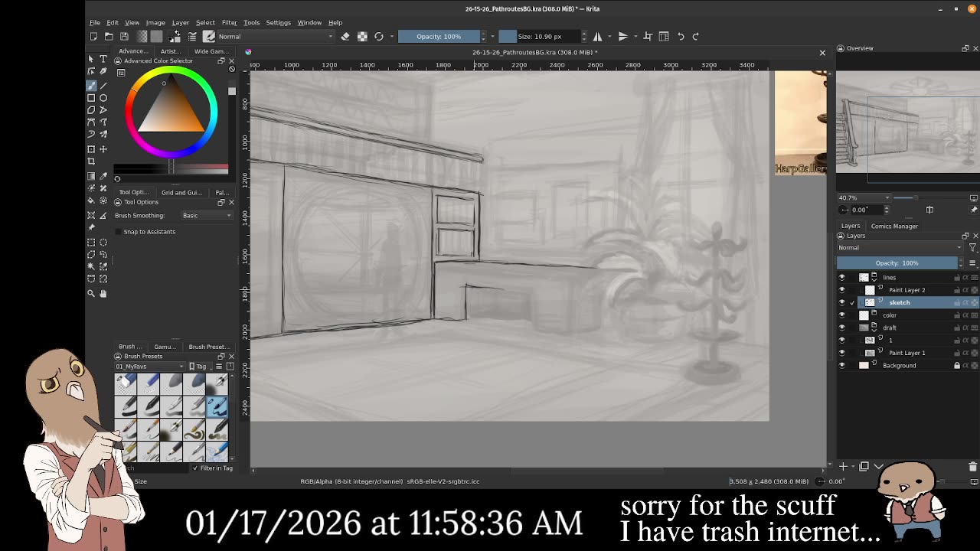Select the Pan hand tool
Image resolution: width=980 pixels, height=551 pixels.
pos(103,293)
